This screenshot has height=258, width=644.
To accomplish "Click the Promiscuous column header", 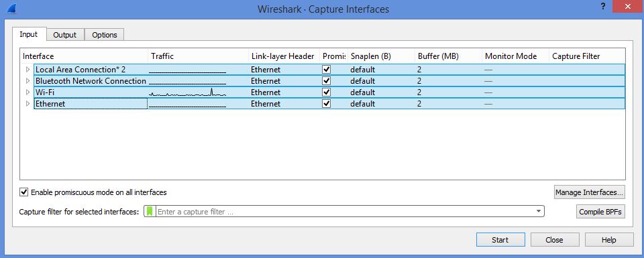I will [x=334, y=56].
